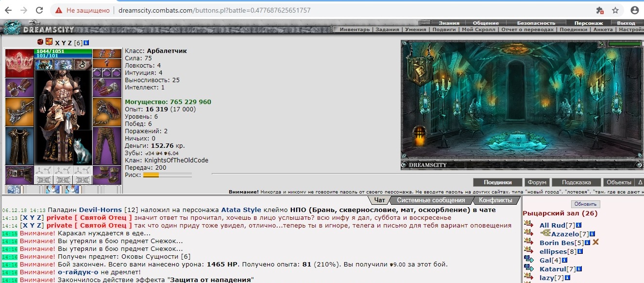
Task: Switch to the Конфликты tab
Action: [x=495, y=200]
